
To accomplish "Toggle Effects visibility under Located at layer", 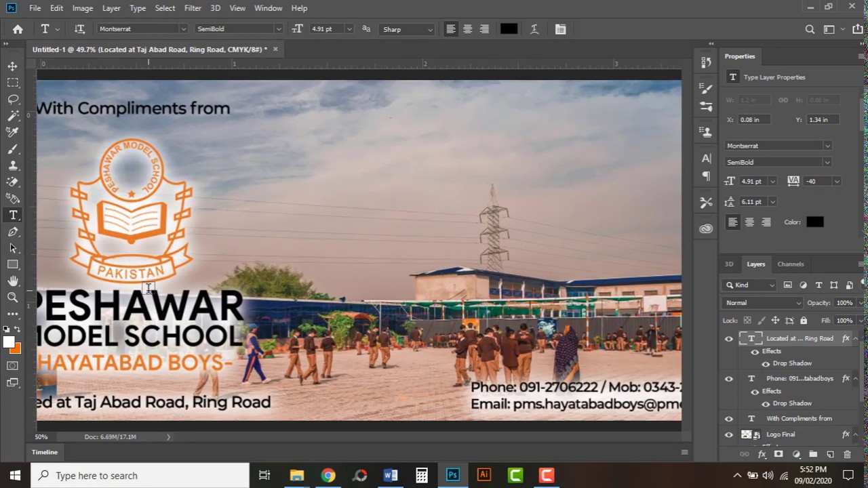I will pos(755,352).
